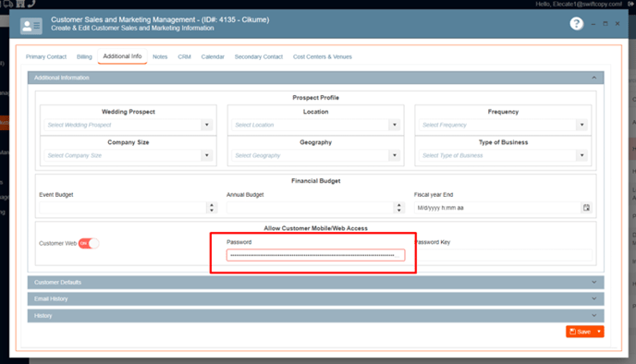Open the Fiscal year End calendar picker
Screen dimensions: 636x364
pos(586,208)
